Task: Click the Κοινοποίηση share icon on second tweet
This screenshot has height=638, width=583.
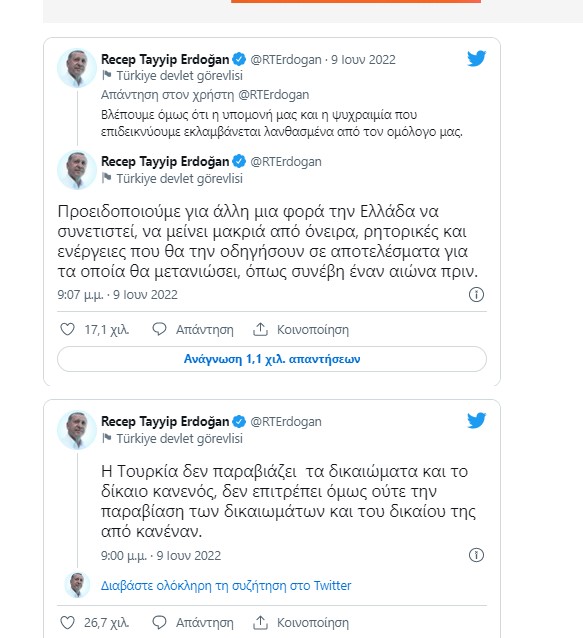Action: click(x=260, y=623)
